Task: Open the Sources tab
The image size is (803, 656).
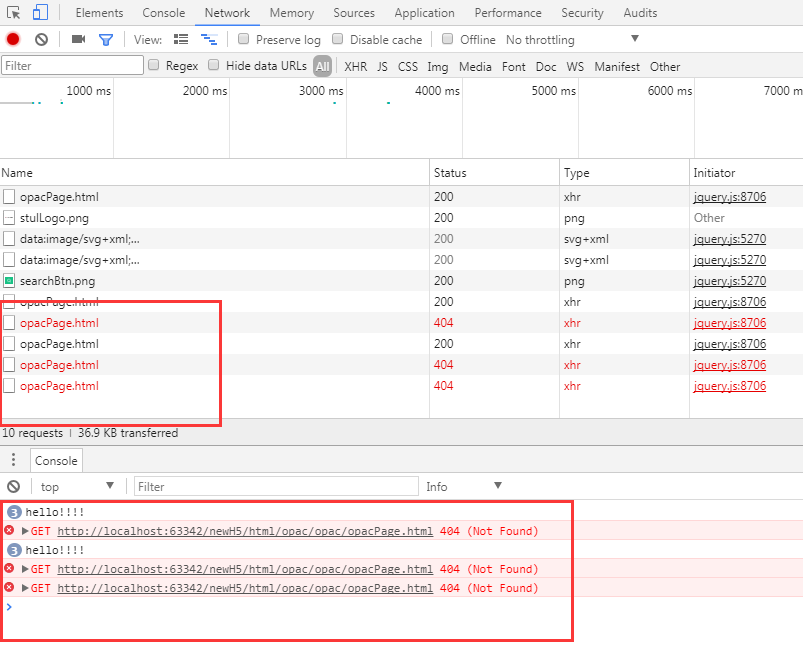Action: pos(354,13)
